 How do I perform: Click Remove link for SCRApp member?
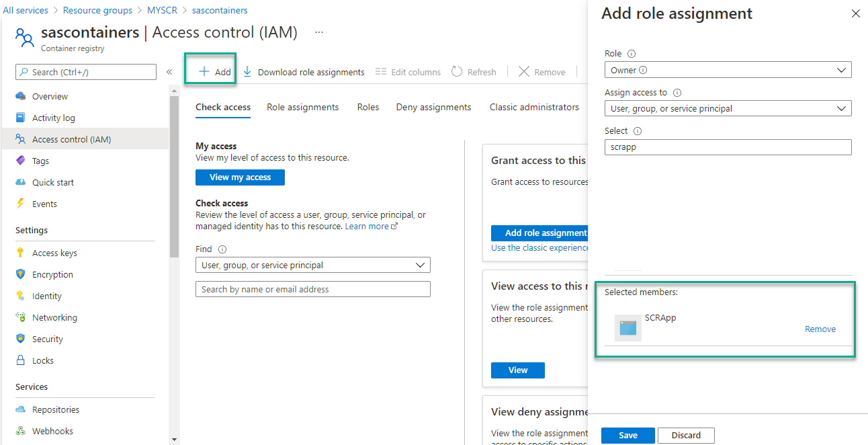(x=820, y=329)
